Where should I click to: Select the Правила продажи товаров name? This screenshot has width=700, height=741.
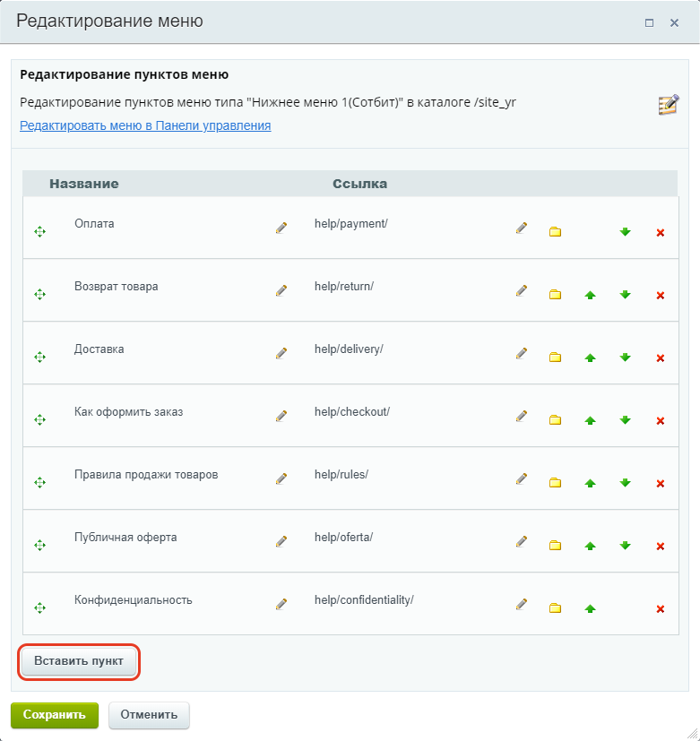pyautogui.click(x=146, y=475)
